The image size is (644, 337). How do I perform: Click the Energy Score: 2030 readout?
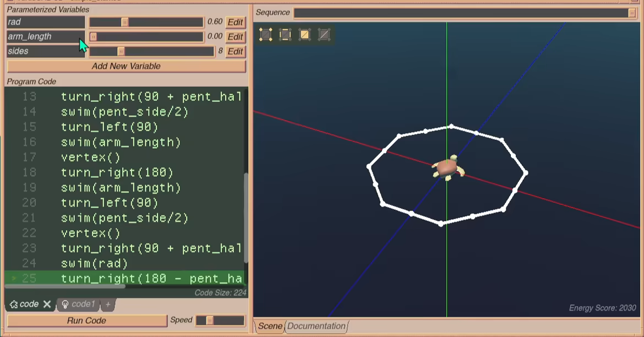(x=602, y=308)
